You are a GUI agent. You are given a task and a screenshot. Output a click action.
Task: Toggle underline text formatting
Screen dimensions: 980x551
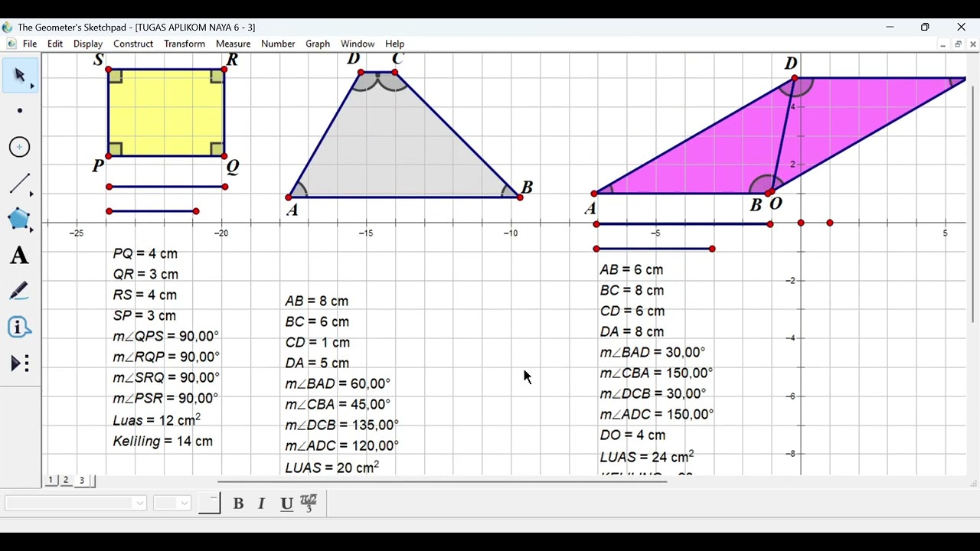(286, 504)
